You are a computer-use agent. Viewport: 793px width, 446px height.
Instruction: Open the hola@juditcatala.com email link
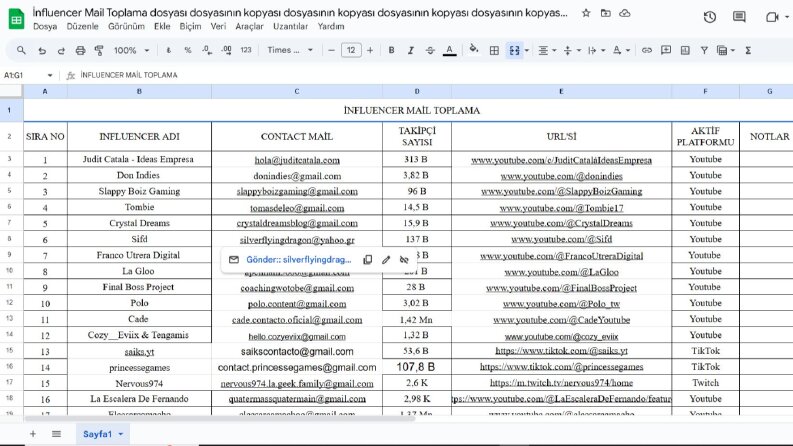coord(297,160)
